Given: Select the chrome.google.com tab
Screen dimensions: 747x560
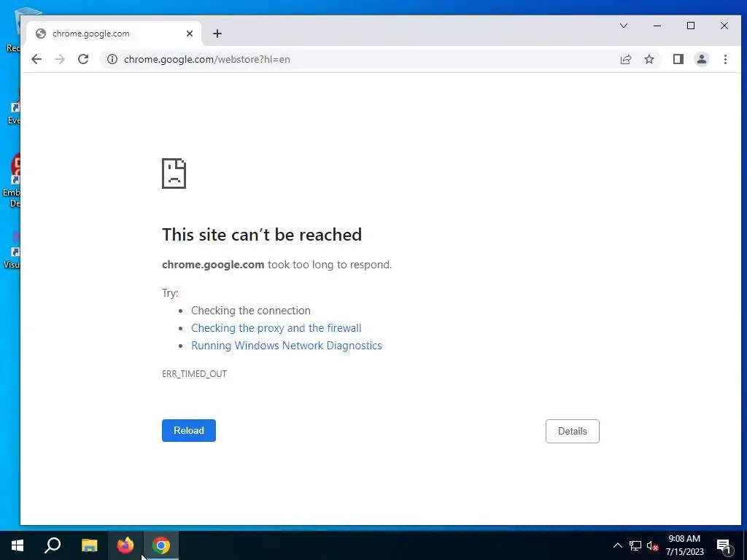Looking at the screenshot, I should point(113,34).
